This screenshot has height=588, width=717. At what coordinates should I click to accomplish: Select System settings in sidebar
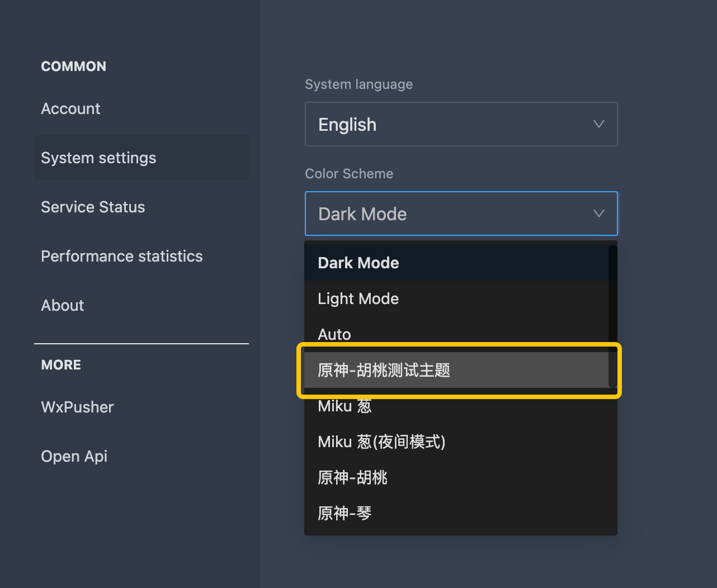click(98, 158)
